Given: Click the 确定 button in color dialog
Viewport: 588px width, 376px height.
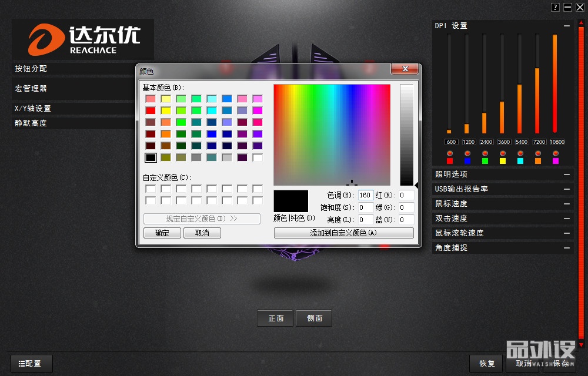Looking at the screenshot, I should point(162,233).
